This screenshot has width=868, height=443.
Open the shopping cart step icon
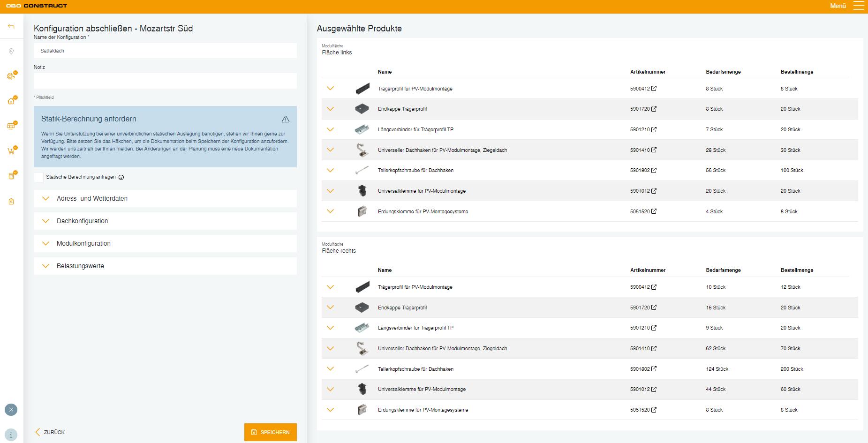tap(12, 150)
